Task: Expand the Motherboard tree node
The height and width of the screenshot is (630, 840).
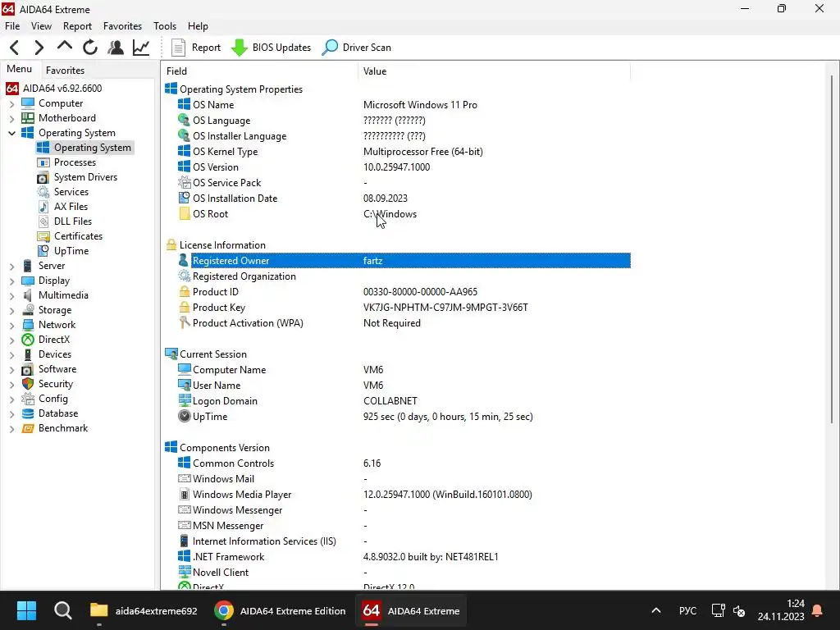Action: pyautogui.click(x=11, y=118)
